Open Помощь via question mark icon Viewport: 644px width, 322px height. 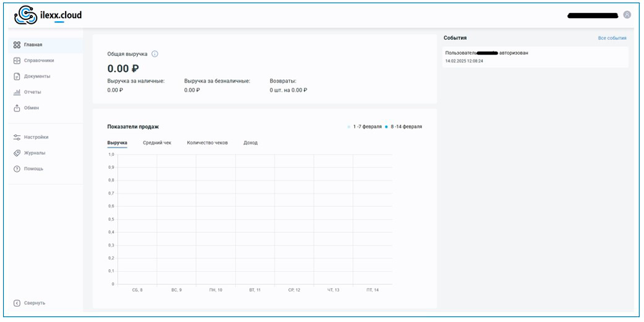point(17,169)
